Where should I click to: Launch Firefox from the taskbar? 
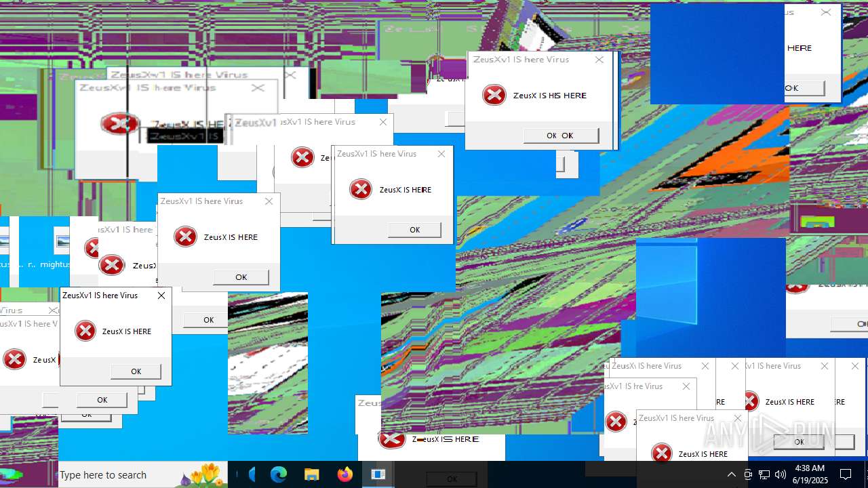344,475
